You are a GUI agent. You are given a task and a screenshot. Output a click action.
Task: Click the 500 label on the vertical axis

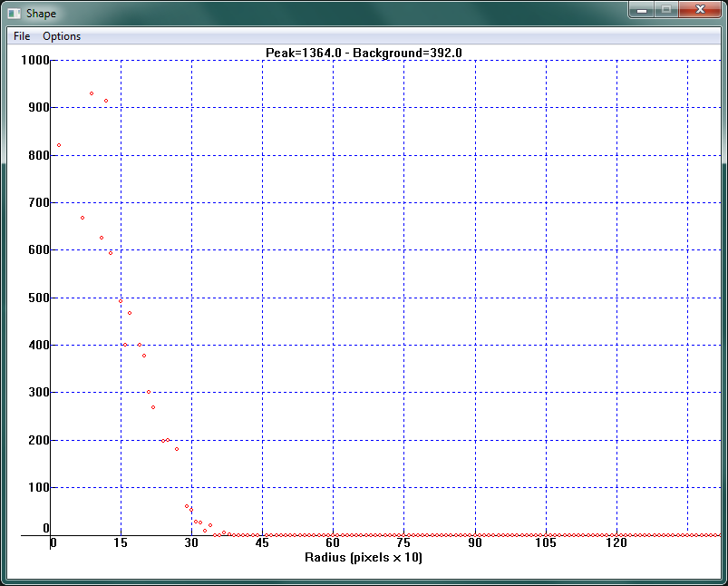pos(37,297)
